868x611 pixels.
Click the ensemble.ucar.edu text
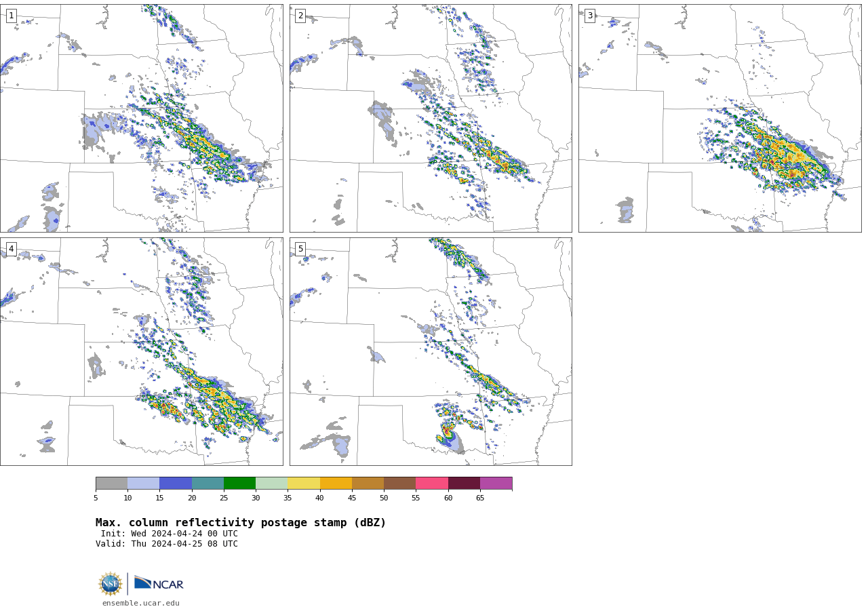141,603
